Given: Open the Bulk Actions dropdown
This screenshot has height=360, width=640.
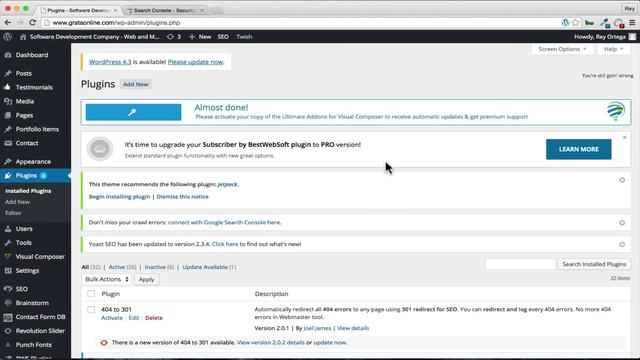Looking at the screenshot, I should (x=107, y=279).
